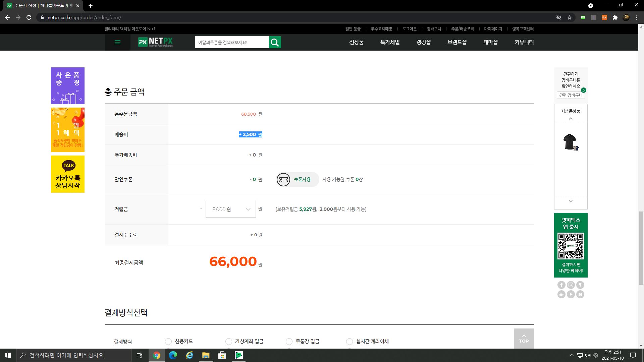The width and height of the screenshot is (644, 362).
Task: Show previous recently viewed items
Action: [x=571, y=119]
